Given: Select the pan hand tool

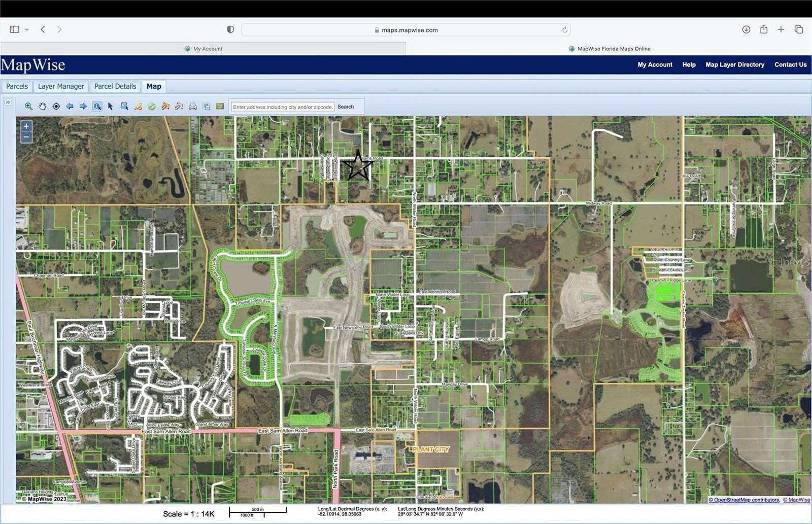Looking at the screenshot, I should click(x=42, y=107).
